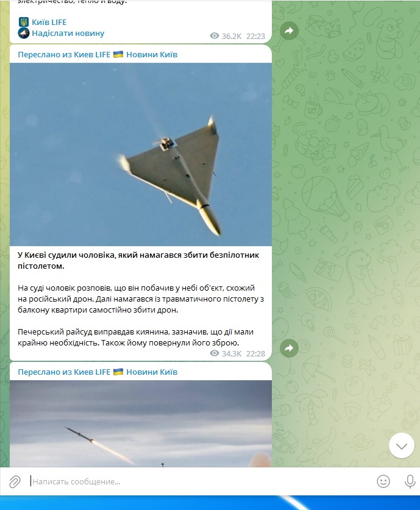Open the delta-wing drone photo
The width and height of the screenshot is (420, 510).
click(x=141, y=154)
